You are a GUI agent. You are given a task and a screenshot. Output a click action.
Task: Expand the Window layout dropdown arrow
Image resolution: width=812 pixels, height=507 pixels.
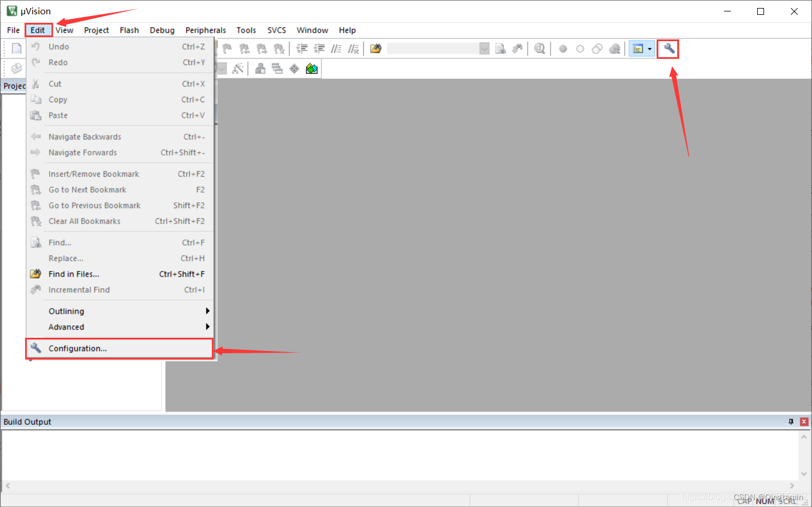click(650, 49)
